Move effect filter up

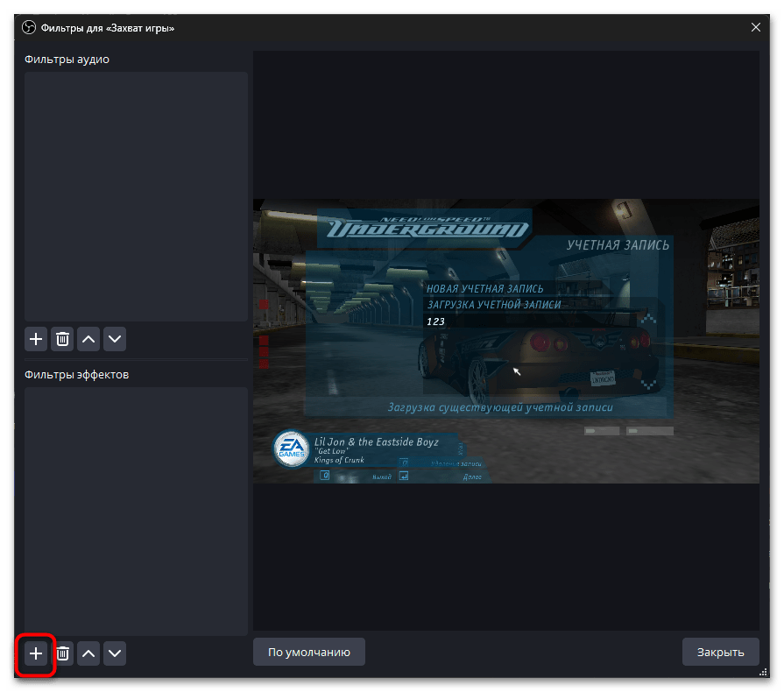click(88, 653)
